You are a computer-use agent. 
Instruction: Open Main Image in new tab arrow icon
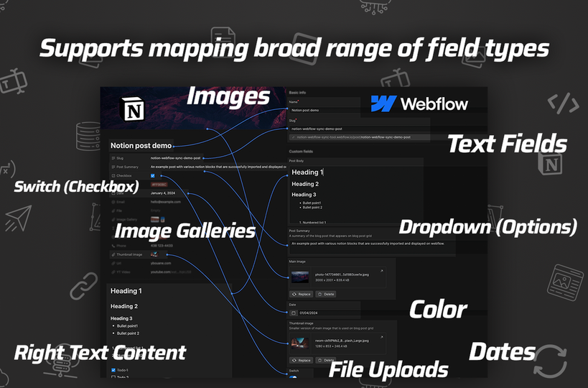382,271
